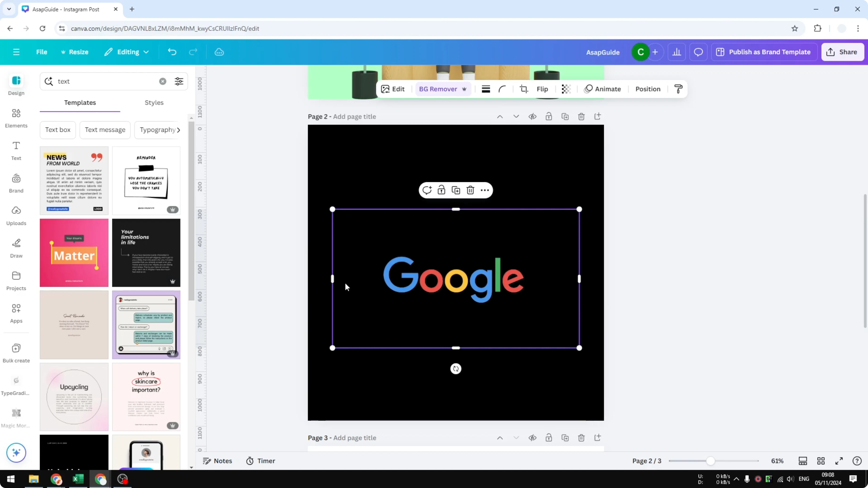868x488 pixels.
Task: Lock Page 3 with the padlock icon
Action: click(x=549, y=438)
